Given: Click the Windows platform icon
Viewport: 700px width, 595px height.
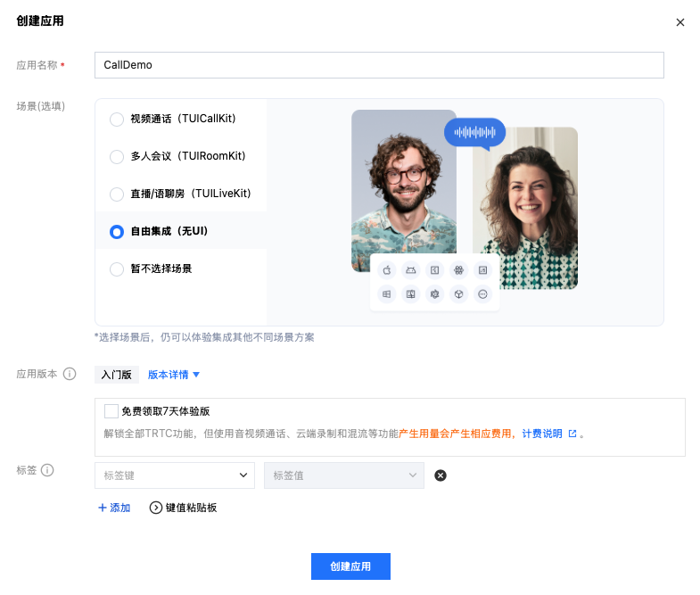Looking at the screenshot, I should (387, 293).
